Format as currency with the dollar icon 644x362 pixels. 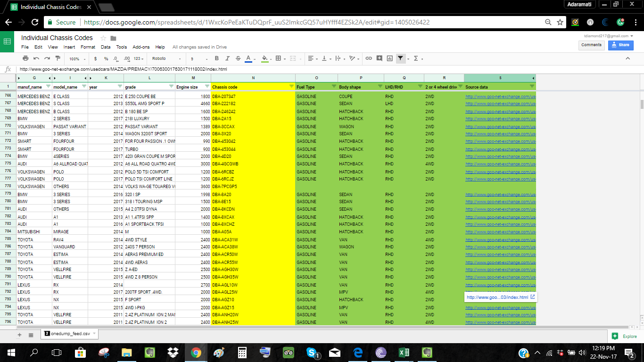[96, 58]
